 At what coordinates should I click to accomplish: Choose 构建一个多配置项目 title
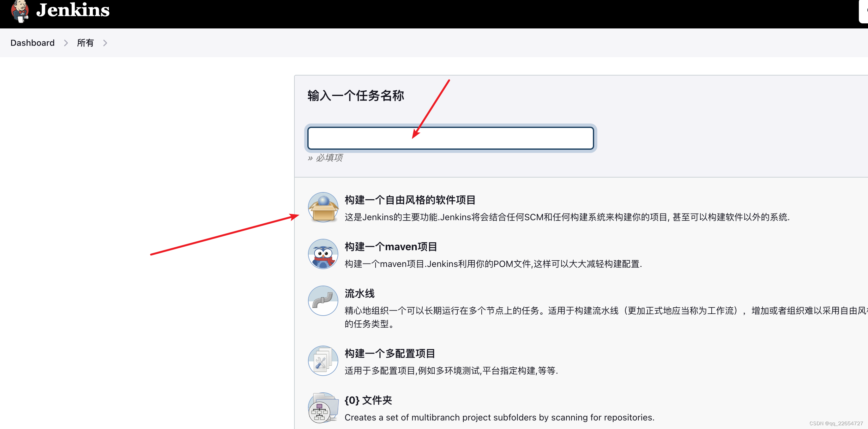[389, 353]
